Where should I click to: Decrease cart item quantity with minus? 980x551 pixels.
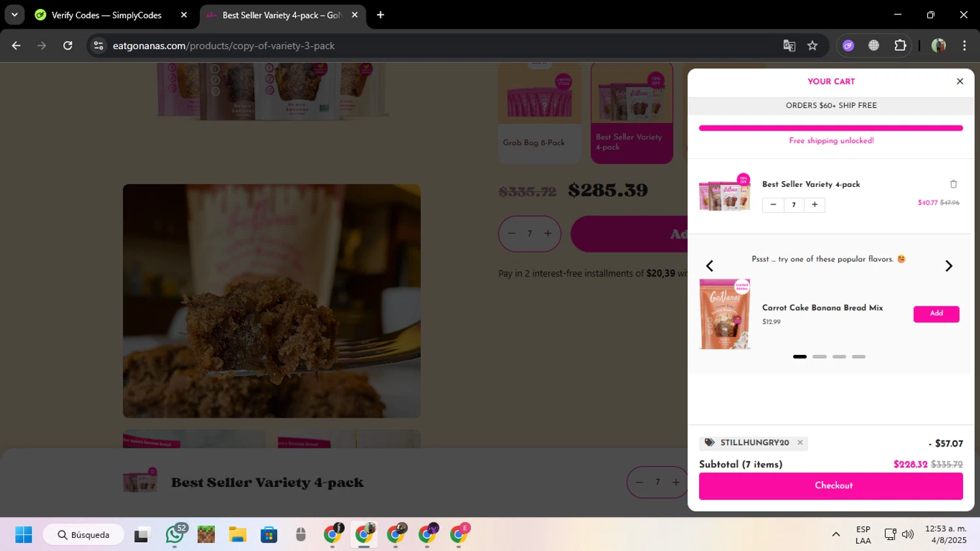click(x=773, y=205)
